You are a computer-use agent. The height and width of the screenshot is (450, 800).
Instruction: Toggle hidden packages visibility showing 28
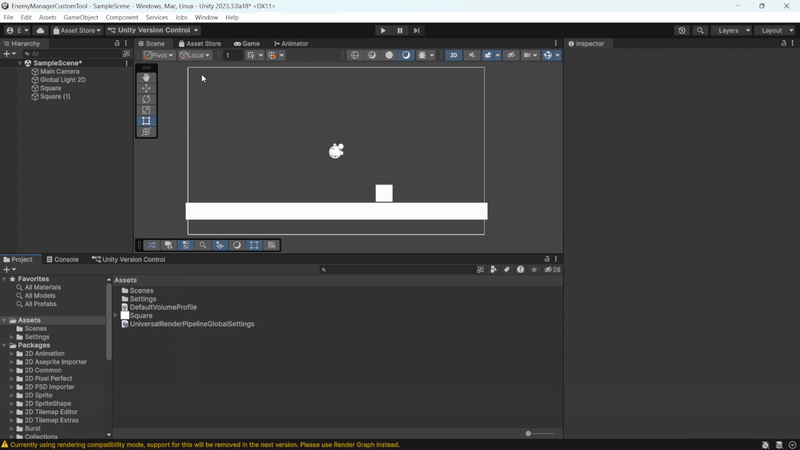pyautogui.click(x=552, y=269)
